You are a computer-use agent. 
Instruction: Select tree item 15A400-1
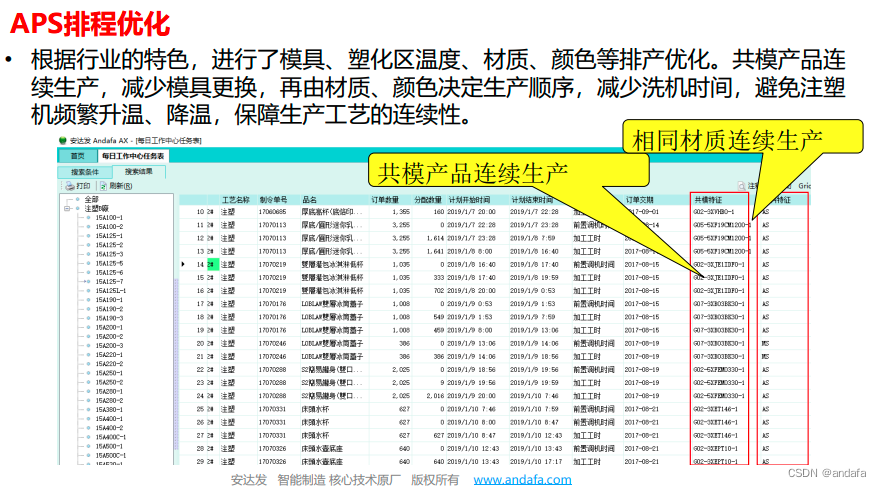click(109, 419)
